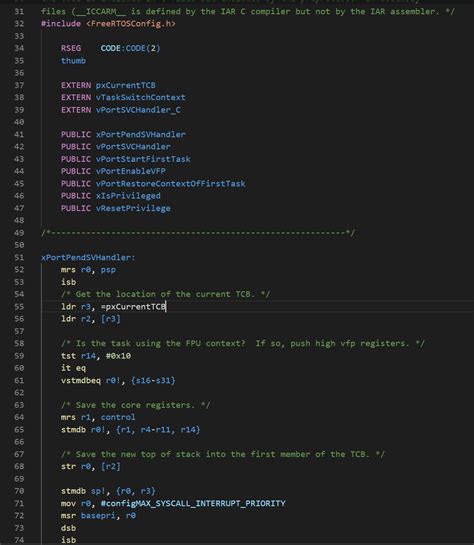Screen dimensions: 474x545
Task: Click 'ldr r3, =pxCurrentTCB' instruction
Action: [113, 307]
